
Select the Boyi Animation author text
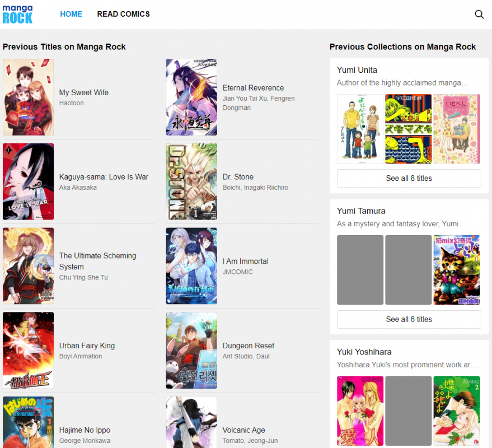tap(81, 356)
